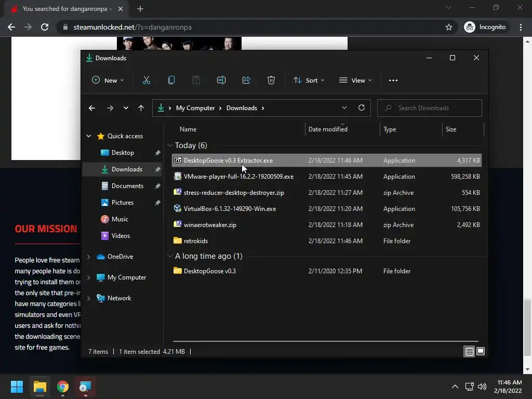Go back in the Downloads Explorer window
Screen dimensions: 532x399
click(x=92, y=108)
